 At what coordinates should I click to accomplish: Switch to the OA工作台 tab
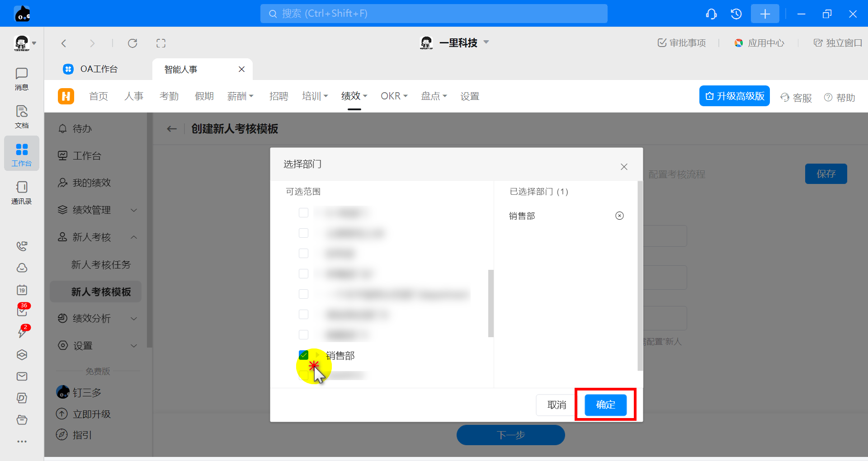tap(99, 69)
